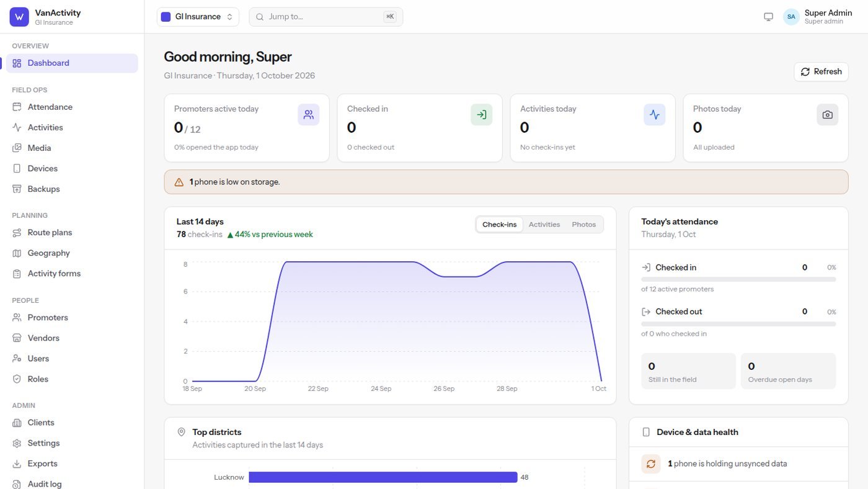Open the Promoters people icon
Screen dimensions: 868x489
point(17,318)
